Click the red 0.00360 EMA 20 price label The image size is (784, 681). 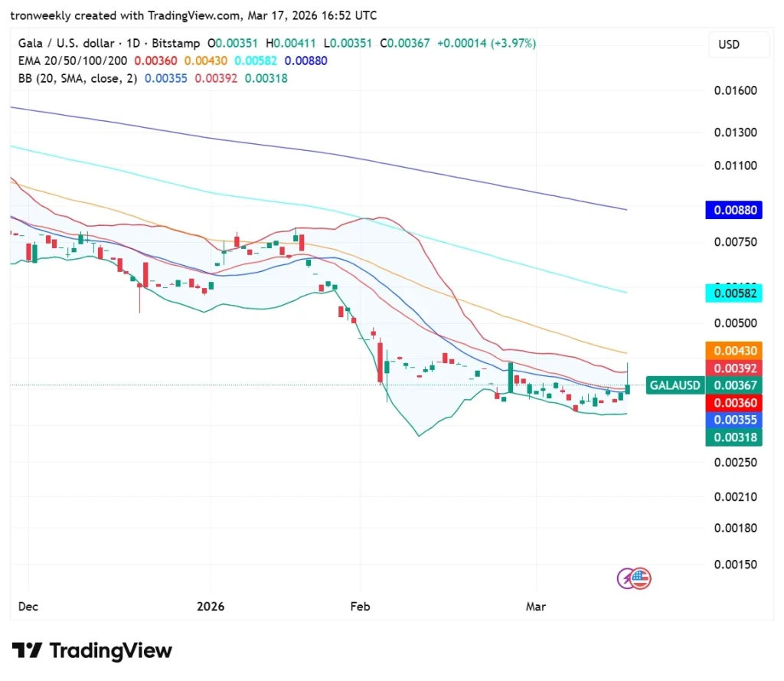tap(733, 402)
